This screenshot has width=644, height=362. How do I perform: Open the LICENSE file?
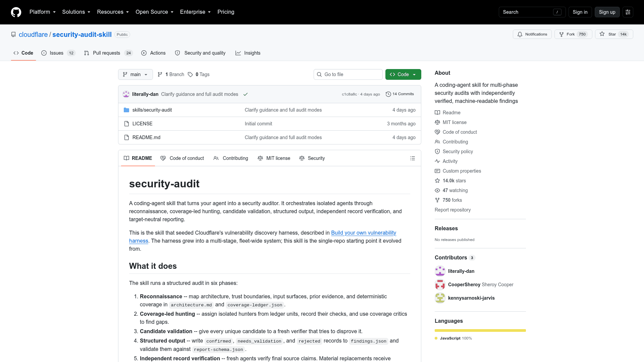coord(142,124)
